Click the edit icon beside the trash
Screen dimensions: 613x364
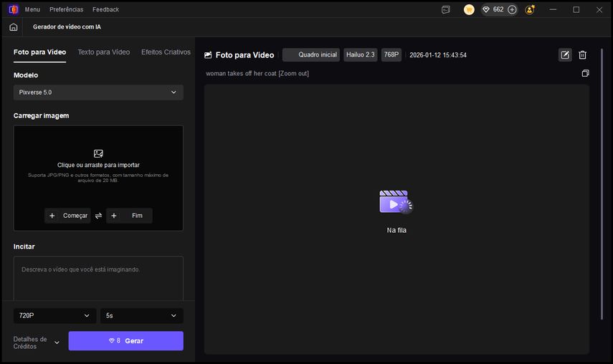point(565,55)
